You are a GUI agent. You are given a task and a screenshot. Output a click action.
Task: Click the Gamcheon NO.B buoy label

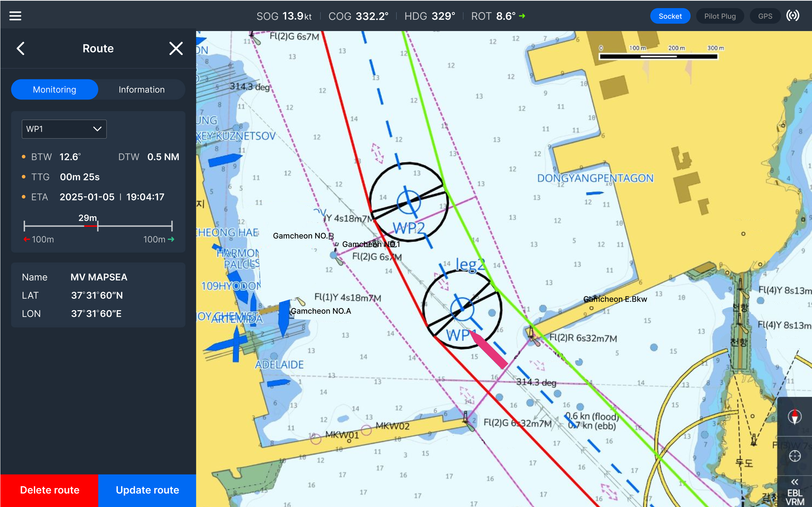(303, 236)
